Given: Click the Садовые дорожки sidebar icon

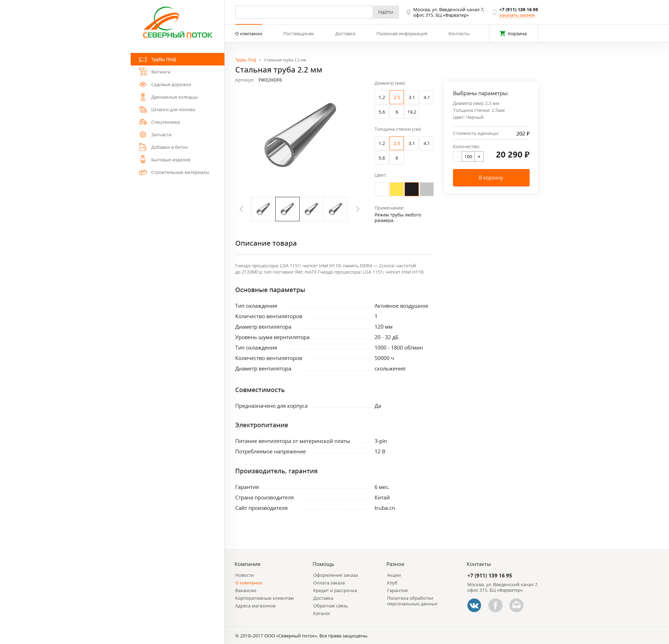Looking at the screenshot, I should [x=143, y=84].
